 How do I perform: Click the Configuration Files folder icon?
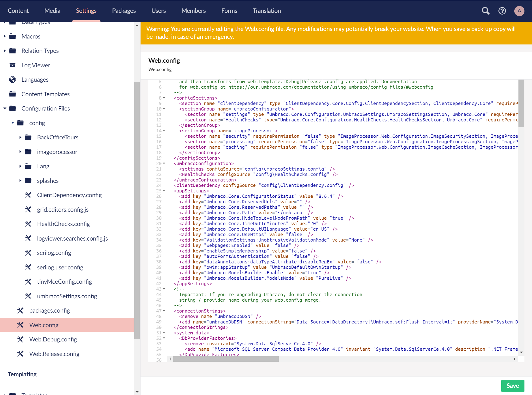12,108
